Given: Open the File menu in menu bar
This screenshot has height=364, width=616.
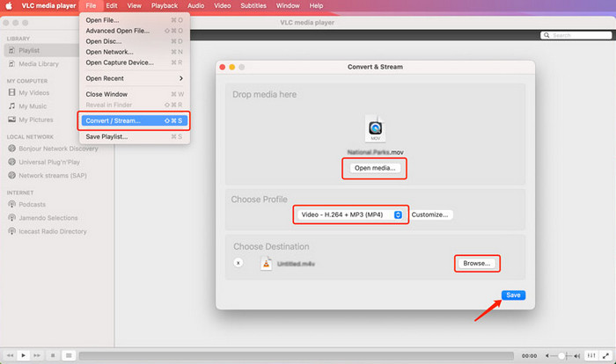Looking at the screenshot, I should click(x=92, y=5).
